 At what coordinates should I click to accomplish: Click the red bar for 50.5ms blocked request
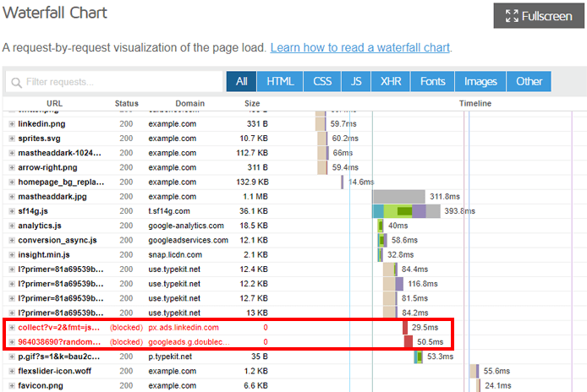pyautogui.click(x=409, y=342)
